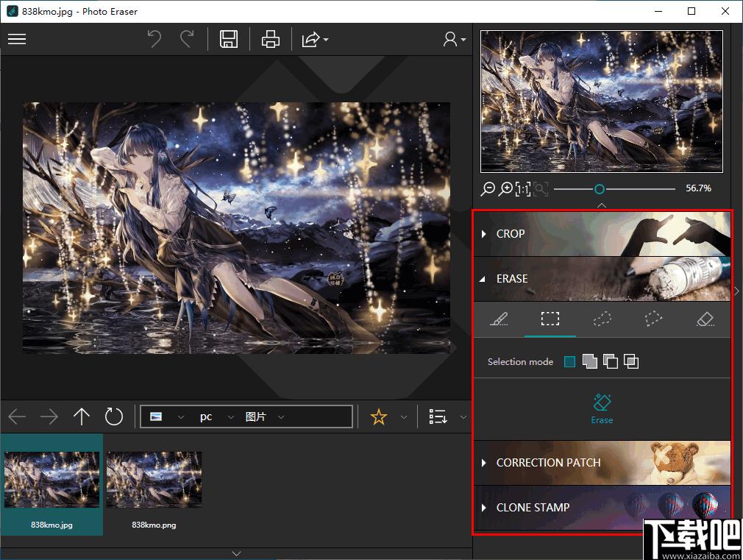743x560 pixels.
Task: Zoom in with the plus magnifier
Action: [506, 188]
